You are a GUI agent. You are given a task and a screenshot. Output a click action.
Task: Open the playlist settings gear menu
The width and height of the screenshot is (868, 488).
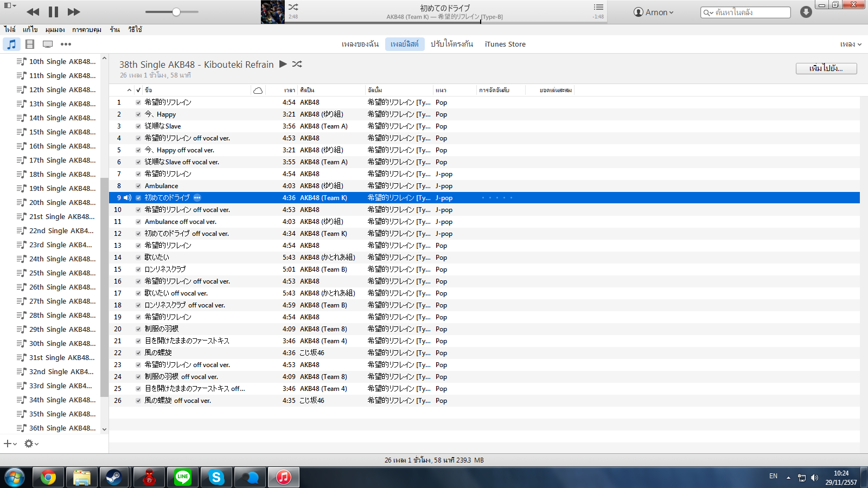31,444
